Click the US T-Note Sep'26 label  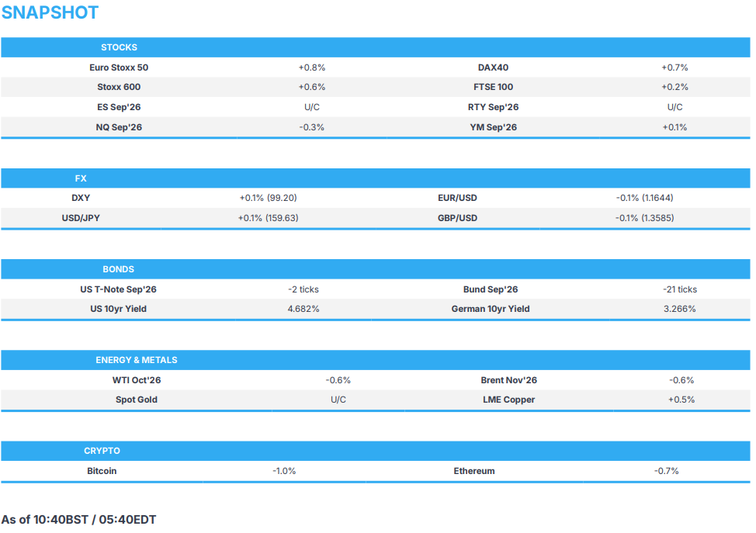[118, 289]
